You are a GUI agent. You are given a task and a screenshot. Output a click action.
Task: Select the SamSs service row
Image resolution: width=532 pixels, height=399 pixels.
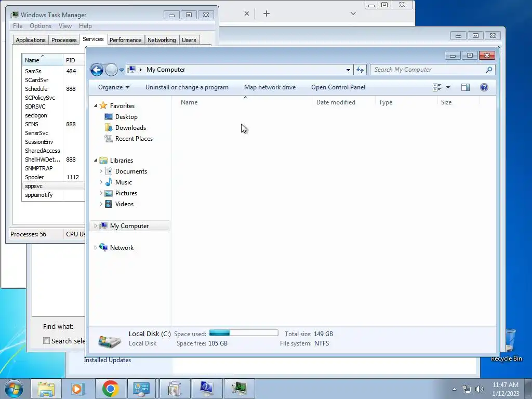pos(53,71)
